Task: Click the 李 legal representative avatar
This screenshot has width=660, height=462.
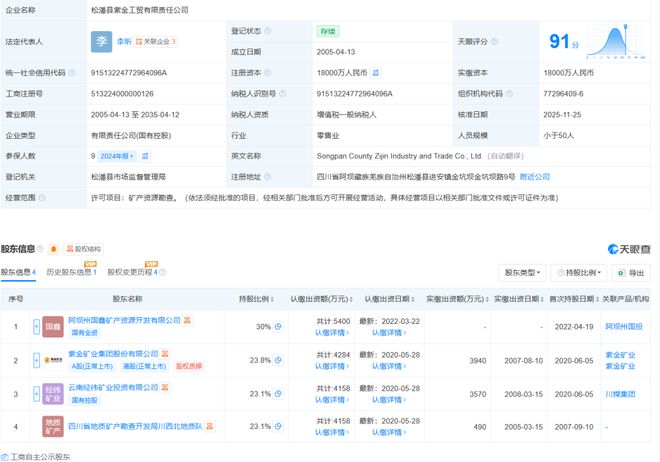Action: pyautogui.click(x=103, y=42)
